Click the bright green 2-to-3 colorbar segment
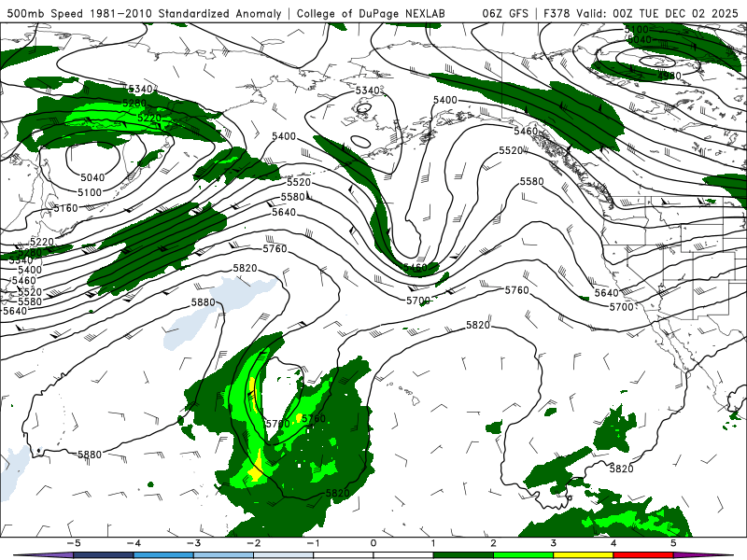Viewport: 747px width, 560px height. [523, 555]
